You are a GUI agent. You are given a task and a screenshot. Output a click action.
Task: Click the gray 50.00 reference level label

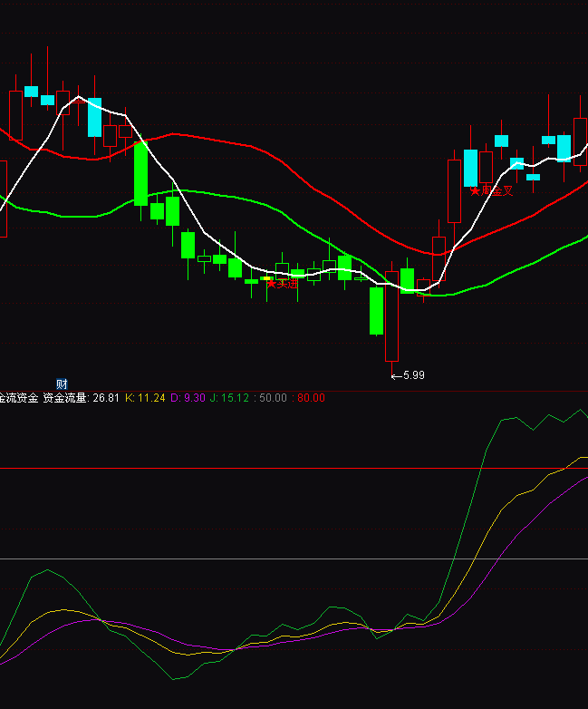point(274,398)
